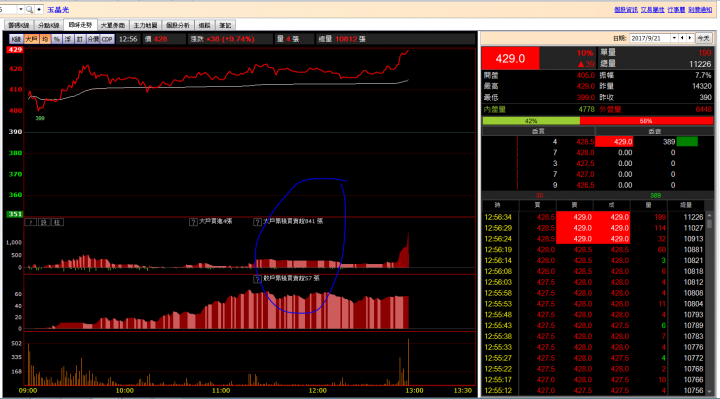Expand the stock code dropdown arrow

tap(21, 9)
